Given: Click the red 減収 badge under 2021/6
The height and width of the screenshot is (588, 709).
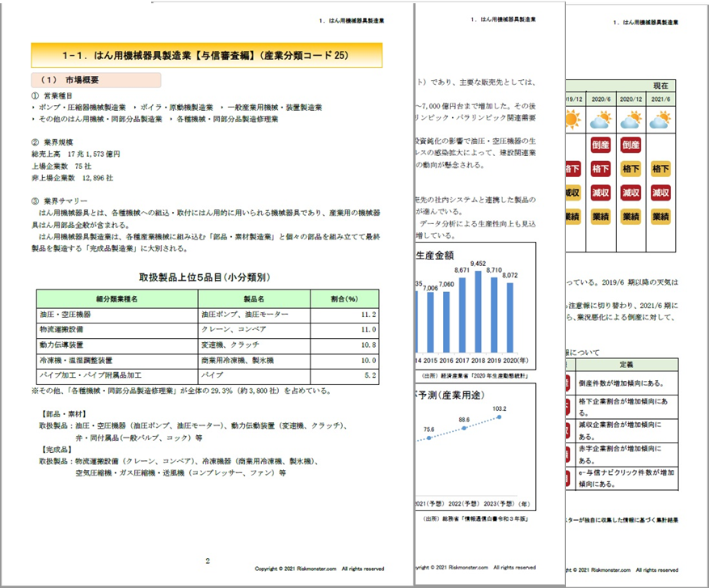Looking at the screenshot, I should point(660,192).
